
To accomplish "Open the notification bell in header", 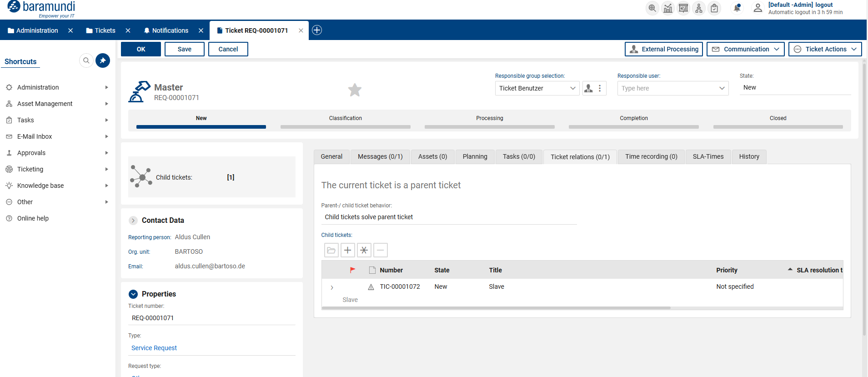I will [x=737, y=8].
